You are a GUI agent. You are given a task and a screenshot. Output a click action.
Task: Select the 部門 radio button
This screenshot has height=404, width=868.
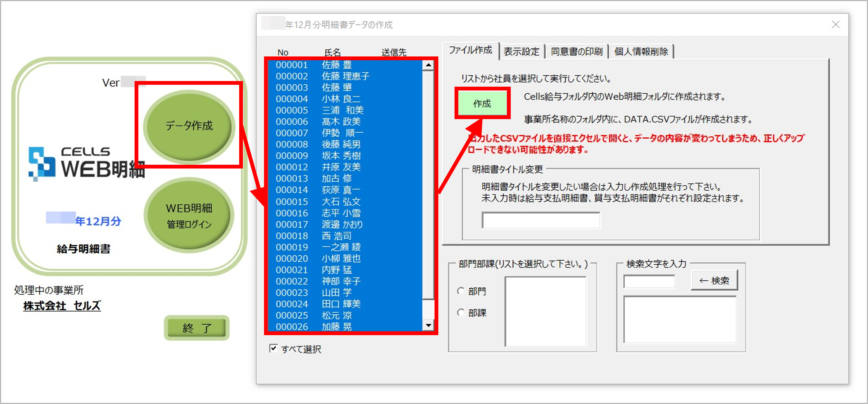[x=461, y=291]
